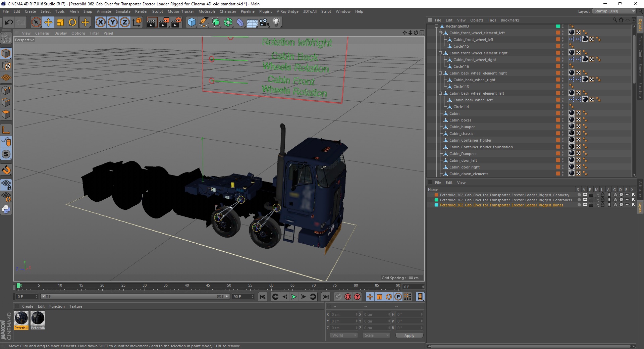
Task: Activate the Move tool in top toolbar
Action: pyautogui.click(x=48, y=22)
